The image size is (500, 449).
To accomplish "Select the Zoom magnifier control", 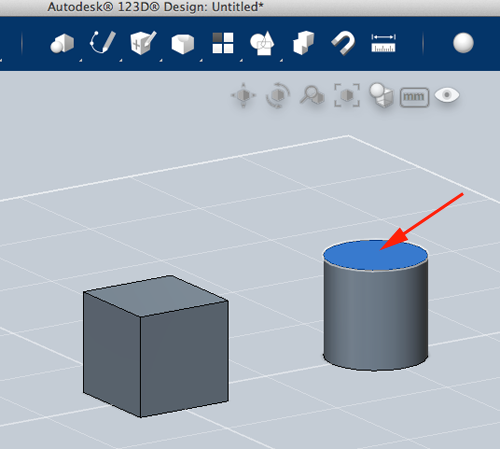I will pyautogui.click(x=312, y=95).
